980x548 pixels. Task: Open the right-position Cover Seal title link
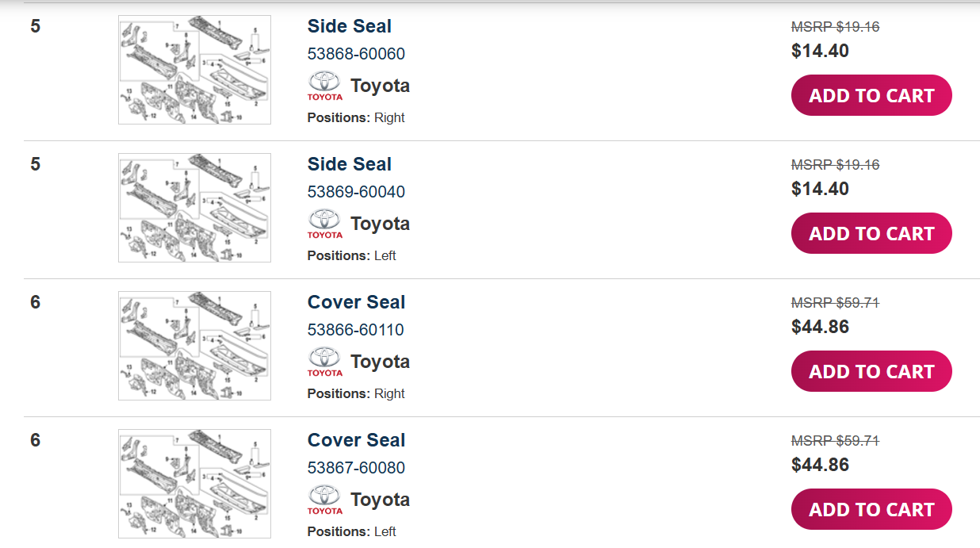(x=356, y=302)
